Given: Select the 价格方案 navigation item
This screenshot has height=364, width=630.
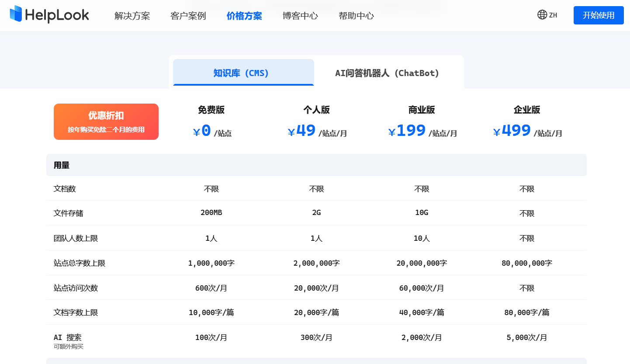Looking at the screenshot, I should (244, 16).
